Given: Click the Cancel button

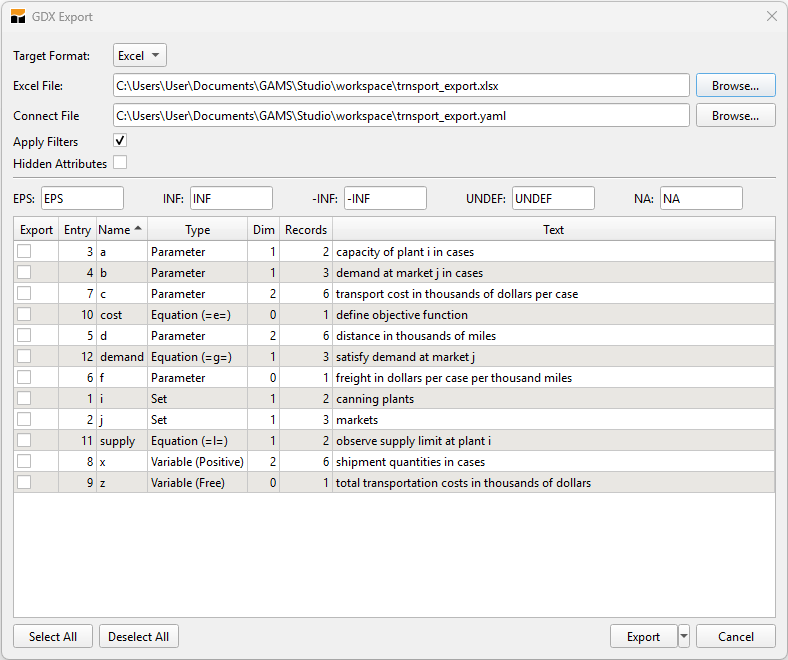Looking at the screenshot, I should tap(735, 637).
